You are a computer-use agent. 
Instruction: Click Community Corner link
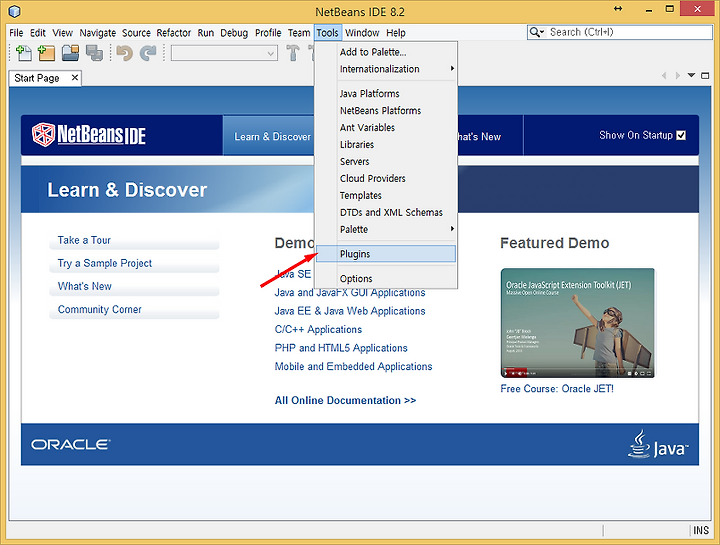click(x=100, y=309)
